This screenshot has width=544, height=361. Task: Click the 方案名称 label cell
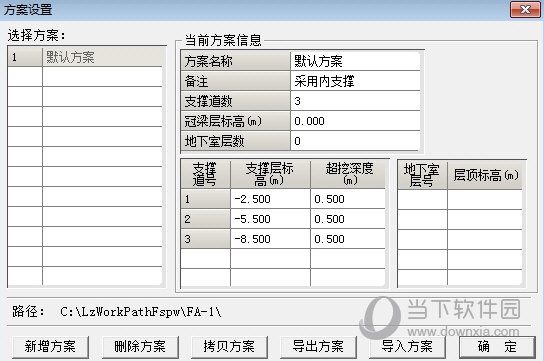coord(236,61)
